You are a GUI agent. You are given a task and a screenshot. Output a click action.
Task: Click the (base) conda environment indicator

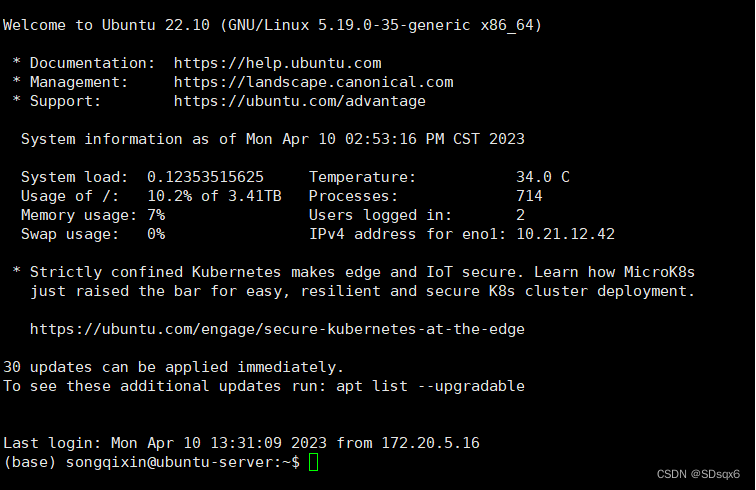tap(30, 462)
